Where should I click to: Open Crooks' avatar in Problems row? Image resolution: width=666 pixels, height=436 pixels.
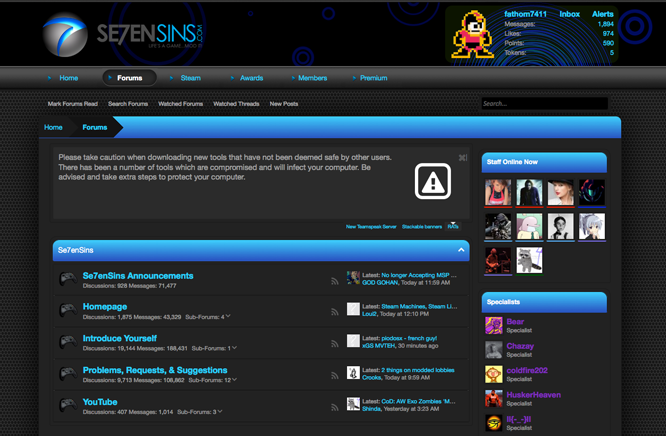click(353, 373)
